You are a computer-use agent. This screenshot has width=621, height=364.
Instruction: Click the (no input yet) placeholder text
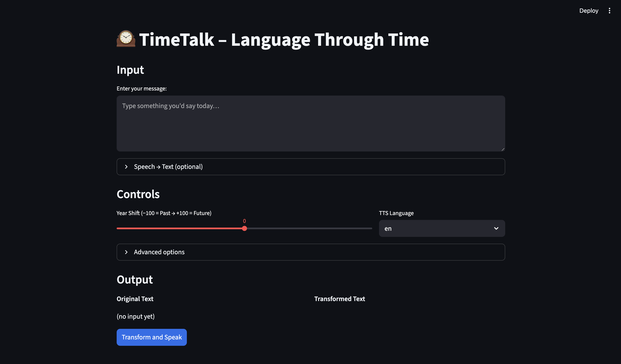tap(136, 316)
